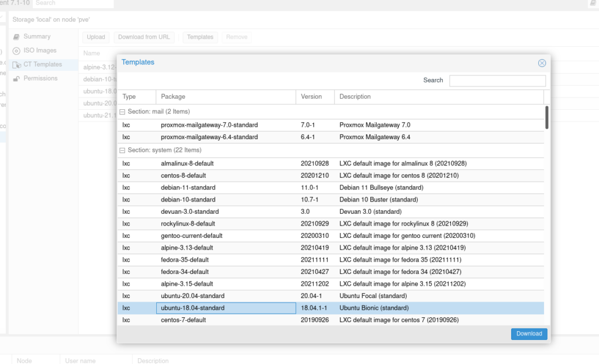
Task: Click Debian 11 Bullseye (standard) description
Action: pyautogui.click(x=381, y=188)
